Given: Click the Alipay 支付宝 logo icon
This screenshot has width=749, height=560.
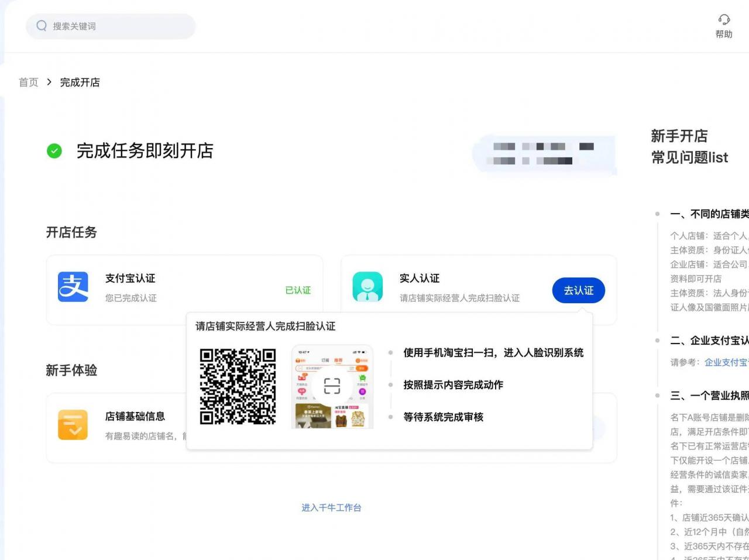Looking at the screenshot, I should tap(73, 288).
